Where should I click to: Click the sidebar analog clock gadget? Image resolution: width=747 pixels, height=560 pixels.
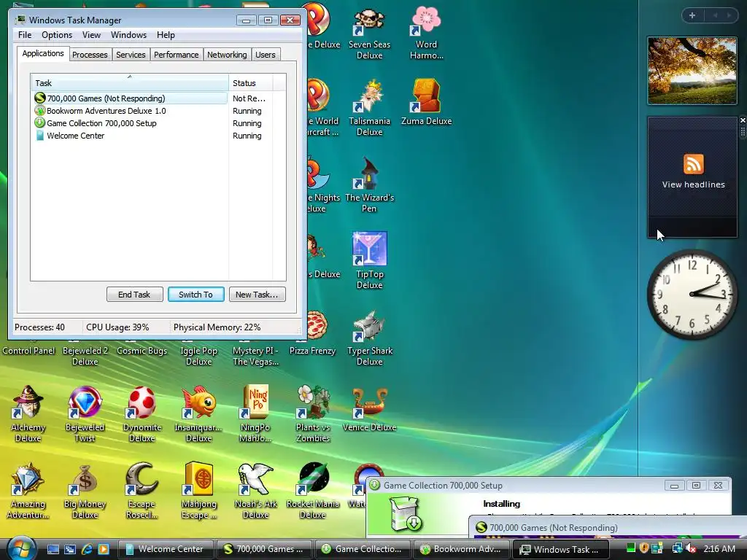(692, 295)
